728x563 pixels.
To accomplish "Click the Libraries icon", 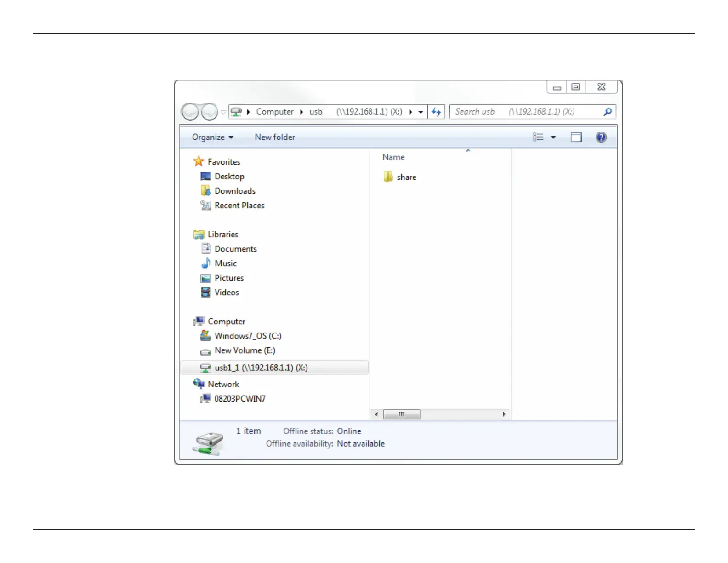I will tap(199, 235).
